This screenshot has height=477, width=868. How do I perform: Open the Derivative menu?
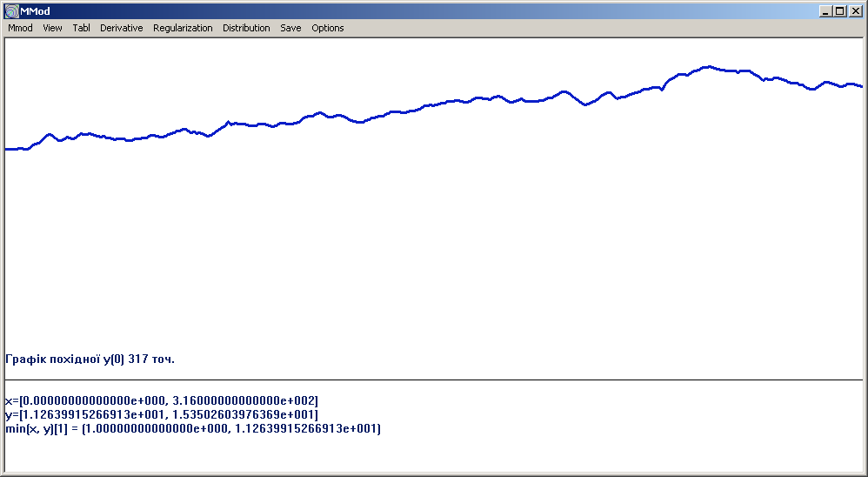121,28
